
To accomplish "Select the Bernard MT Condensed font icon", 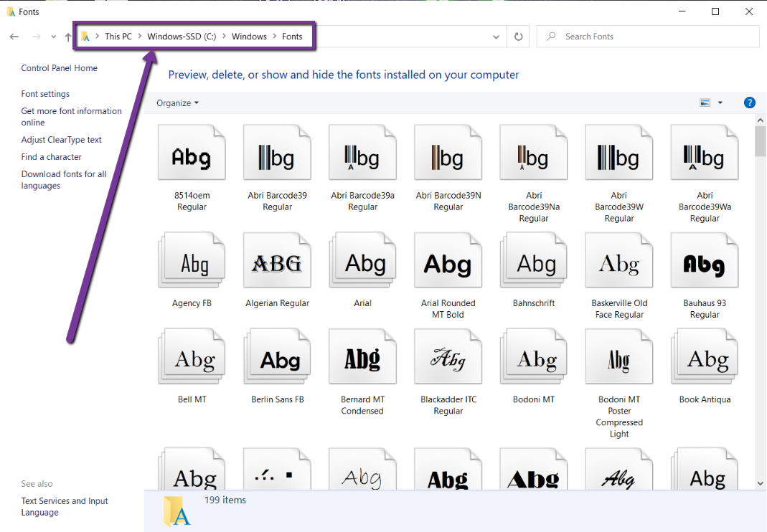I will (362, 359).
